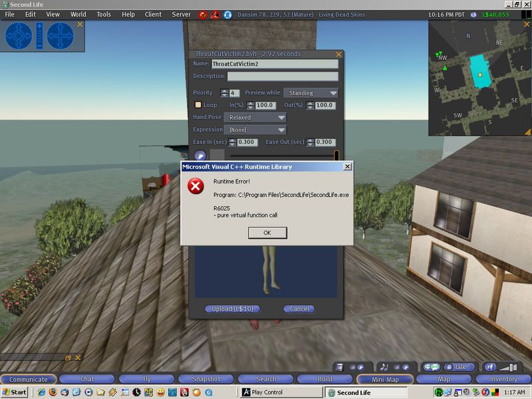Click the Ease Out (sec) stepper arrows
This screenshot has height=399, width=532.
point(310,142)
